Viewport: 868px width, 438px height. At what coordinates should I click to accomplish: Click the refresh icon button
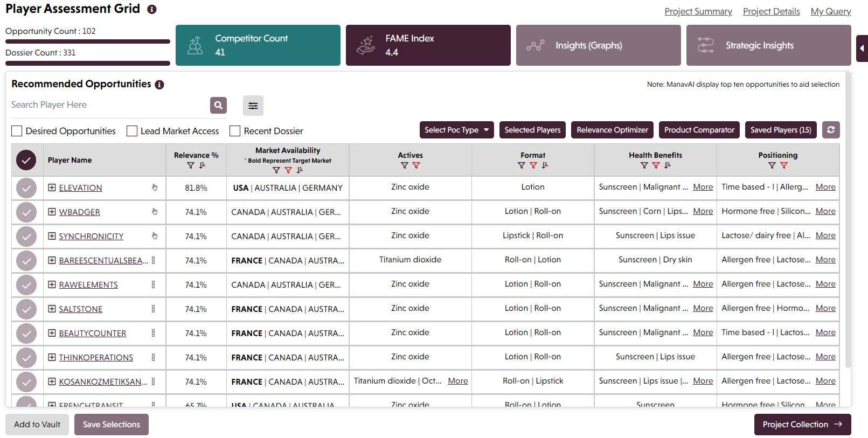[831, 130]
